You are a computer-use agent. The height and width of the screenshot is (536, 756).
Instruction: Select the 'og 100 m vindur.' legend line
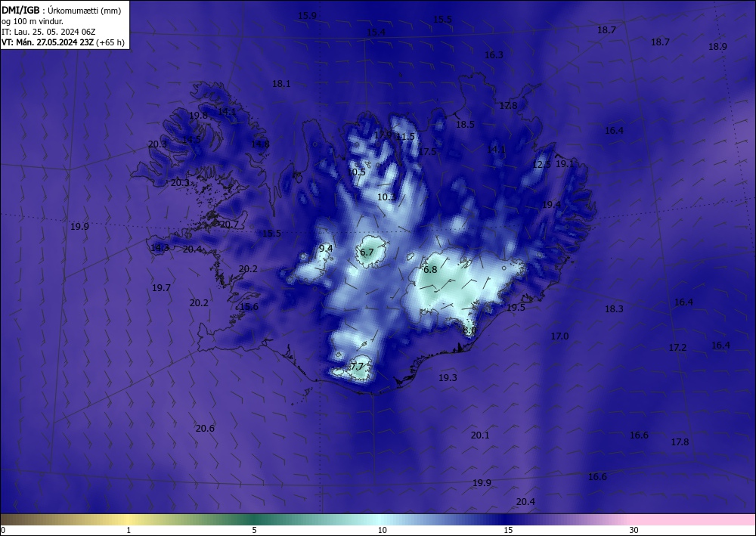[33, 21]
